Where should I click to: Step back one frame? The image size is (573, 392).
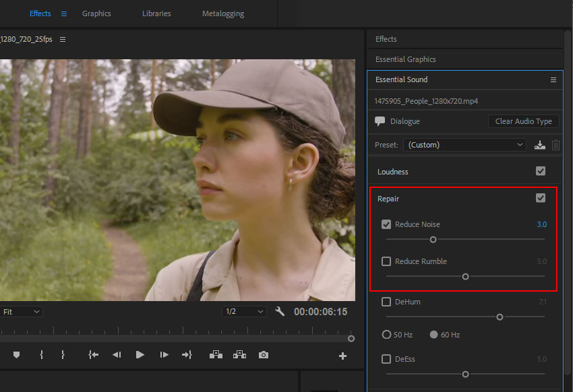[117, 355]
